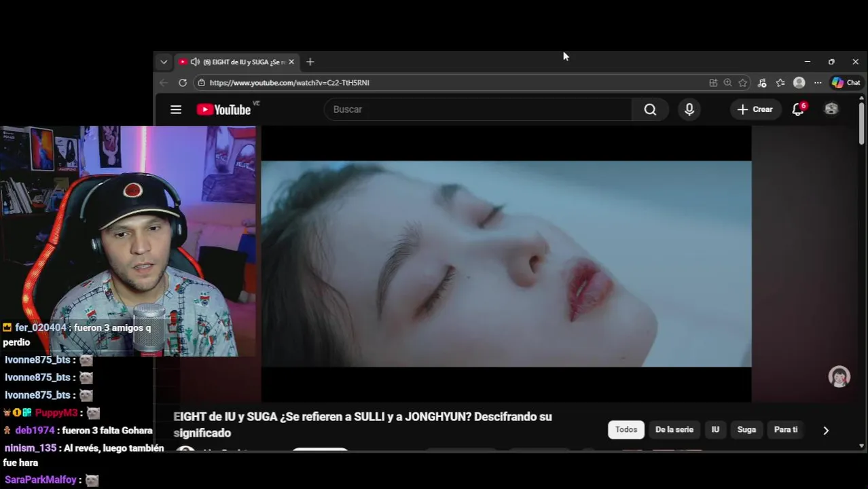
Task: Minimize the browser window
Action: tap(808, 62)
